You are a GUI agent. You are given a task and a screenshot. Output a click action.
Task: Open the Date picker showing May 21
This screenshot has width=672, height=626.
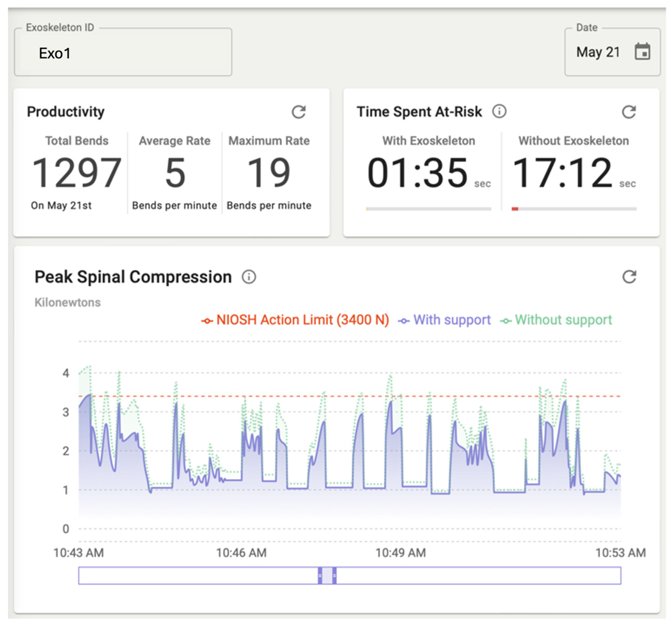[x=612, y=52]
